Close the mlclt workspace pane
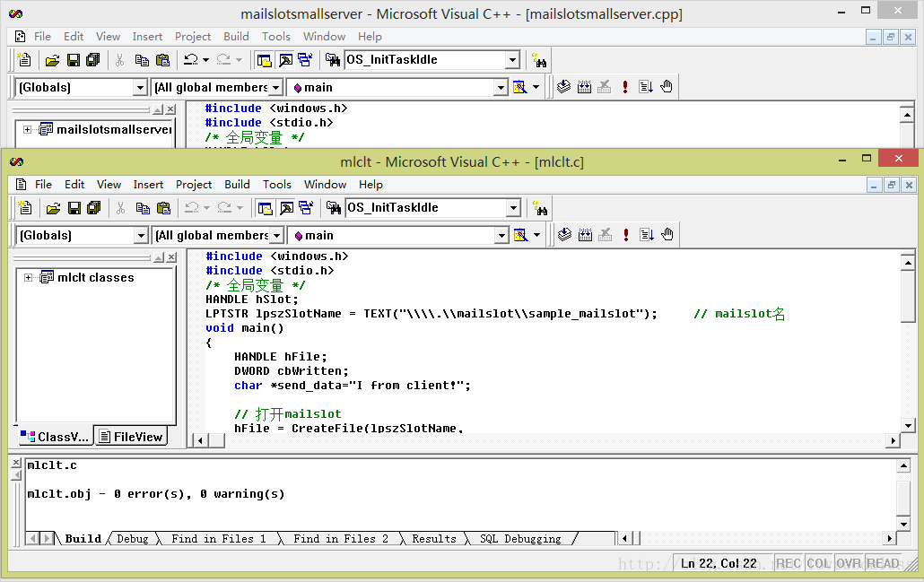 (x=171, y=257)
